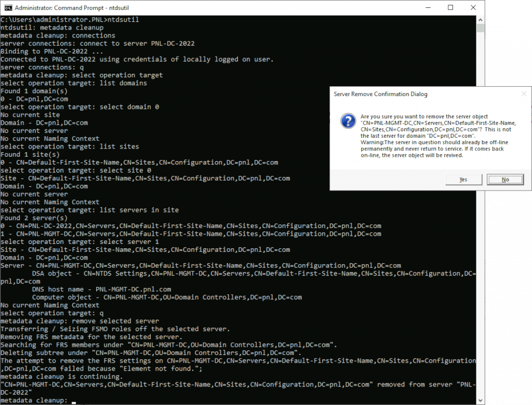Click the "Found 1 domain(s)" line

pos(34,91)
